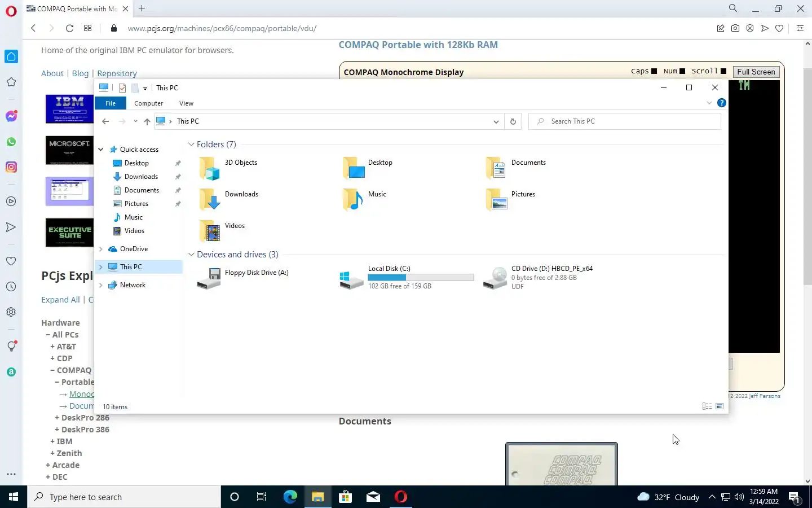Expand DeskPro 386 in Hardware tree
Viewport: 812px width, 508px height.
pos(82,430)
